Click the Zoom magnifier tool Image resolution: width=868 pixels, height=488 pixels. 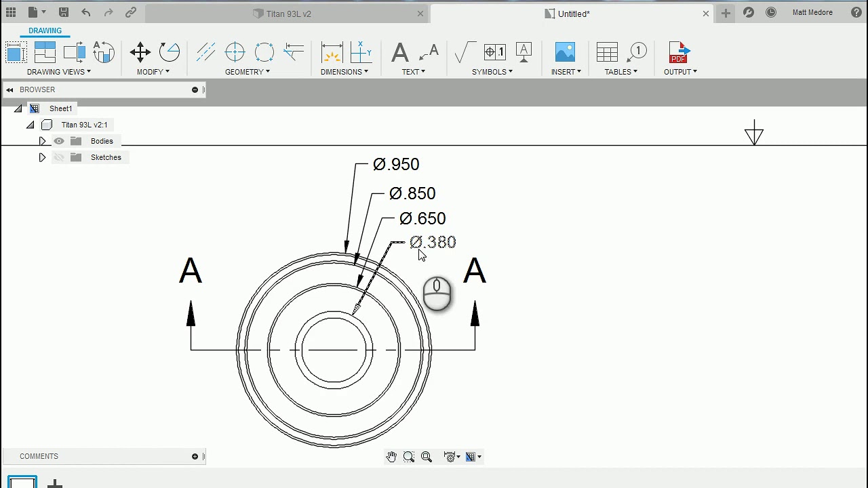point(427,457)
